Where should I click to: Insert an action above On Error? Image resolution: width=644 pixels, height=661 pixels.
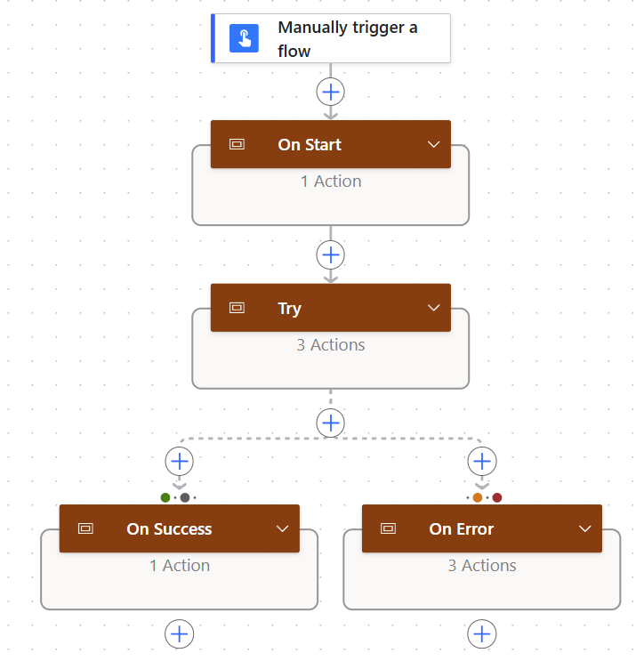click(x=482, y=461)
